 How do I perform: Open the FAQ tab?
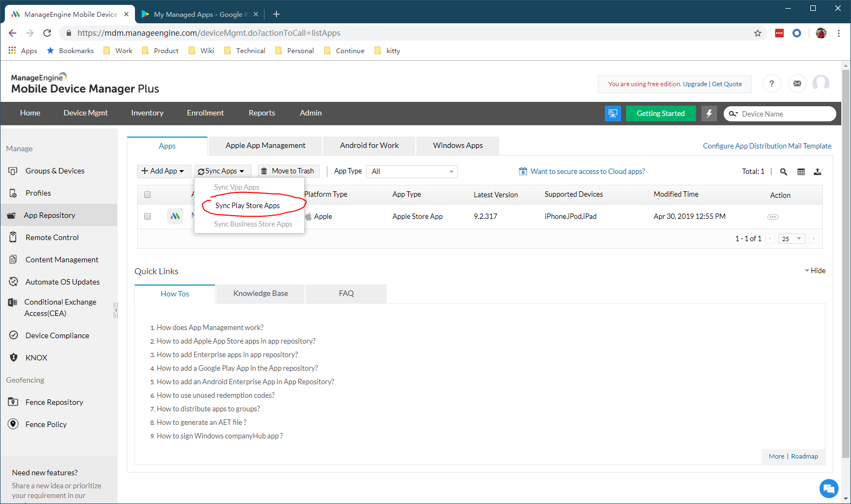pyautogui.click(x=346, y=293)
